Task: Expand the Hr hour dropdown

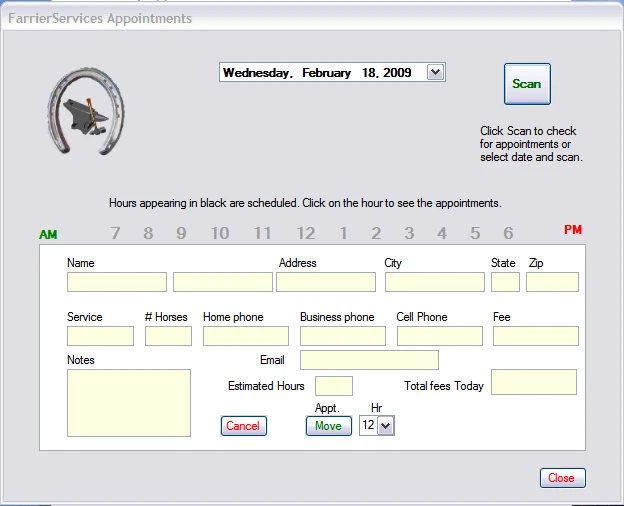Action: click(x=386, y=426)
